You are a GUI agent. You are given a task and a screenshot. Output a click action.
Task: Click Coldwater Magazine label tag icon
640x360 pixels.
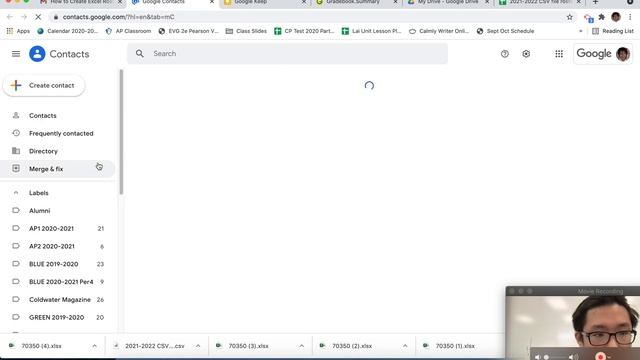point(16,299)
